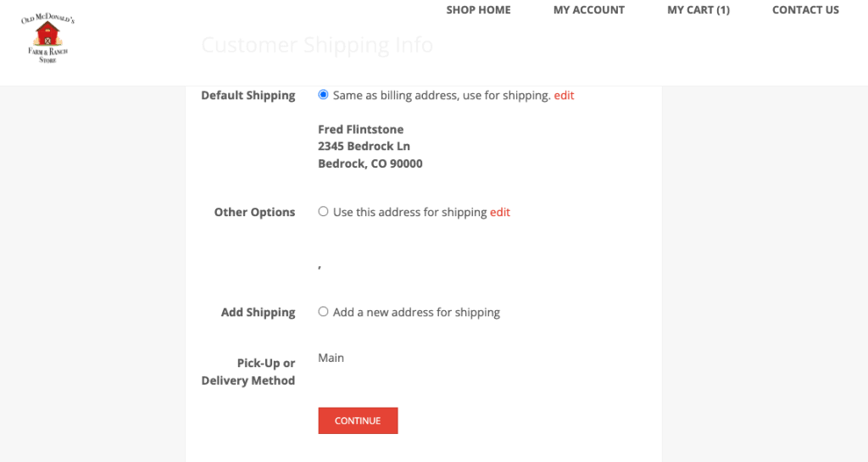Click the 'Customer Shipping Info' heading
Screen dimensions: 868x462
317,45
